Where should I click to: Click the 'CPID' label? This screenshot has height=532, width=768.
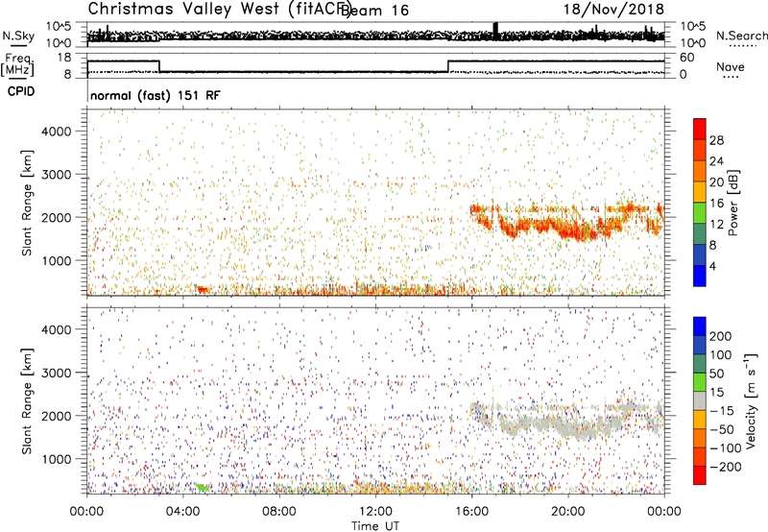pos(21,91)
